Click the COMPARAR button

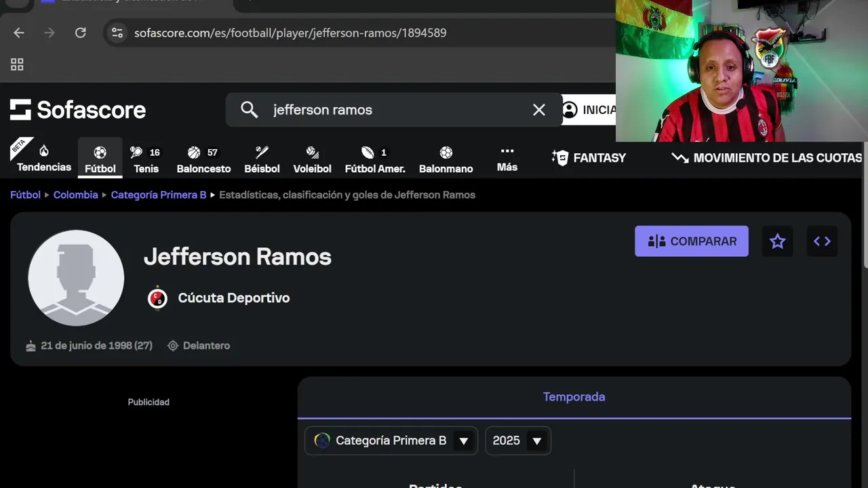pyautogui.click(x=692, y=241)
